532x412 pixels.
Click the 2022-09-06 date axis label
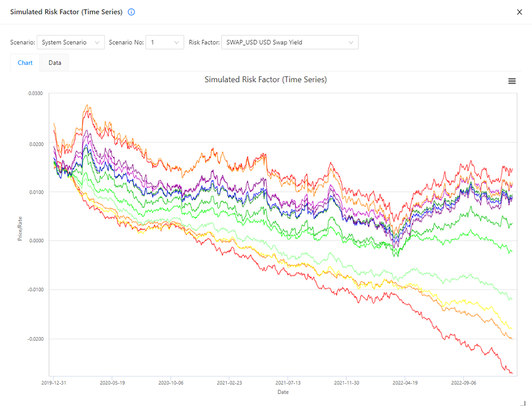click(464, 382)
